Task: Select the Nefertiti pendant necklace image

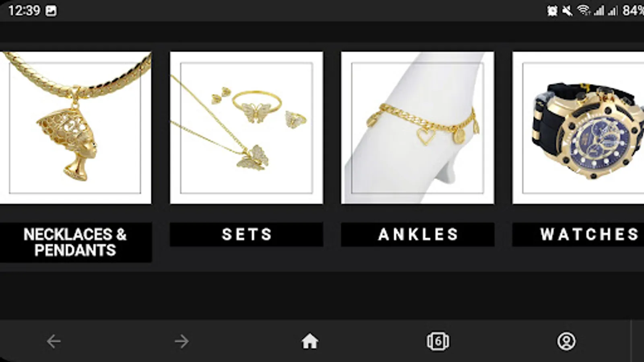Action: pyautogui.click(x=76, y=128)
